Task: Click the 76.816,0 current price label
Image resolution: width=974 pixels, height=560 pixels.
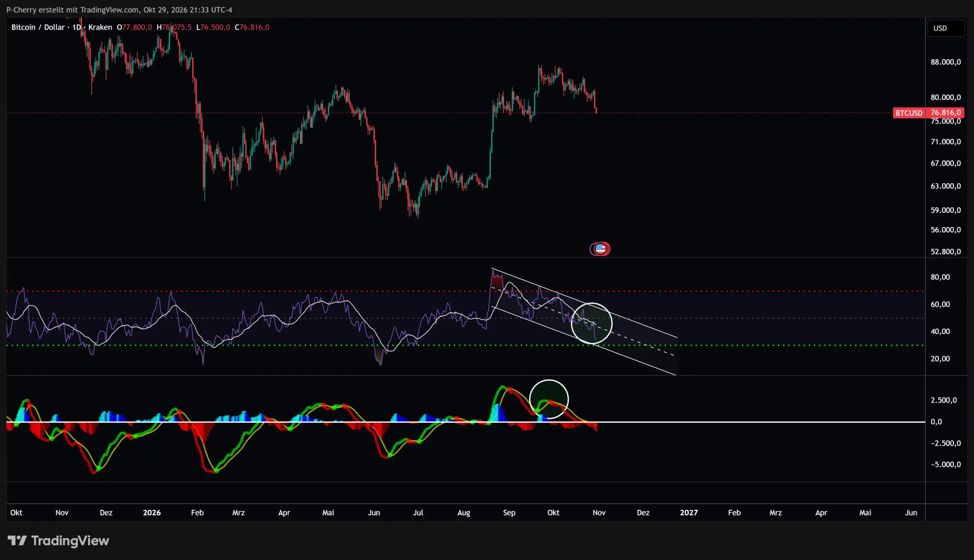Action: [x=946, y=113]
